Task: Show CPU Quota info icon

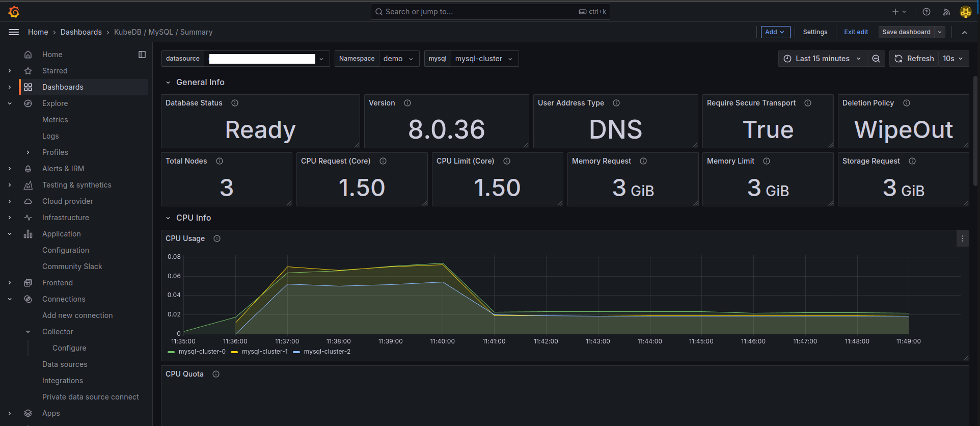Action: click(x=216, y=374)
